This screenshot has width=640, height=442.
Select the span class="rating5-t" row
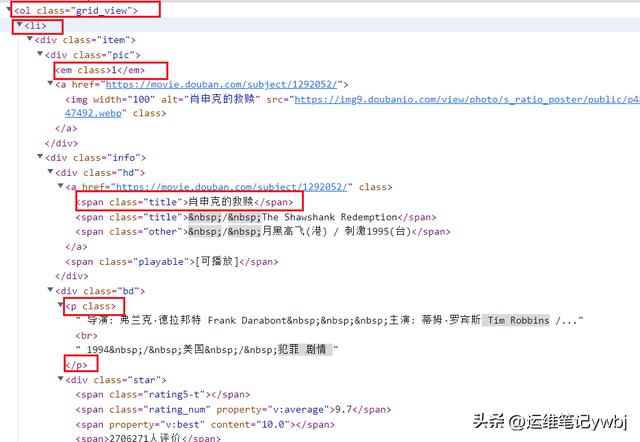click(x=162, y=395)
